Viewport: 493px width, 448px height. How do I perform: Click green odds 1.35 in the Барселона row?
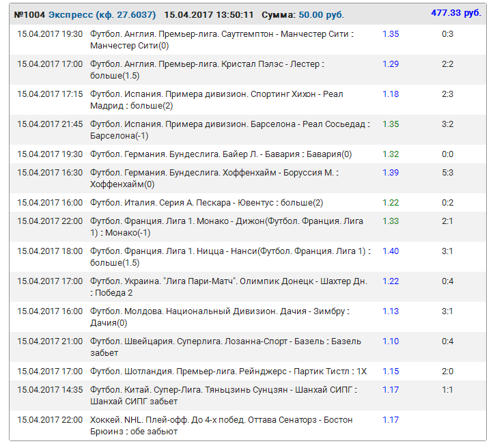(x=391, y=124)
